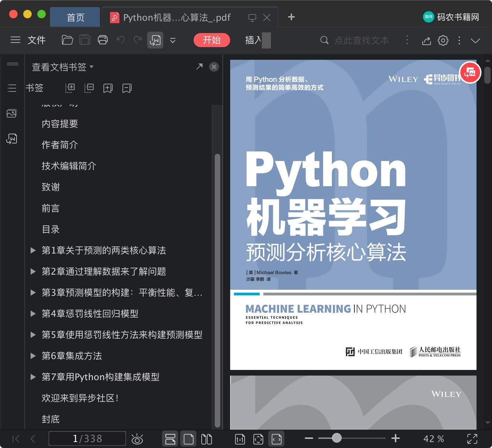Go to first page button
This screenshot has width=492, height=448.
[x=15, y=439]
